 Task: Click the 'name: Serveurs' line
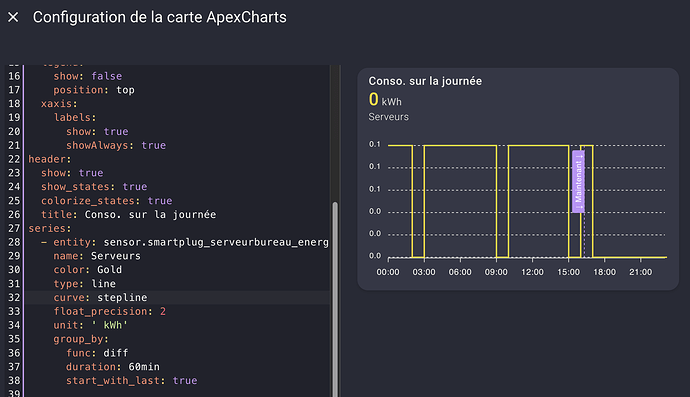click(x=97, y=256)
